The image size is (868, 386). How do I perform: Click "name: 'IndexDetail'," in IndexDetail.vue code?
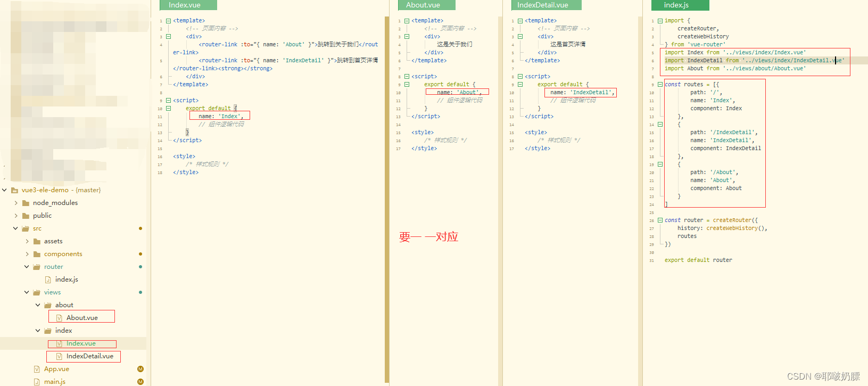582,92
